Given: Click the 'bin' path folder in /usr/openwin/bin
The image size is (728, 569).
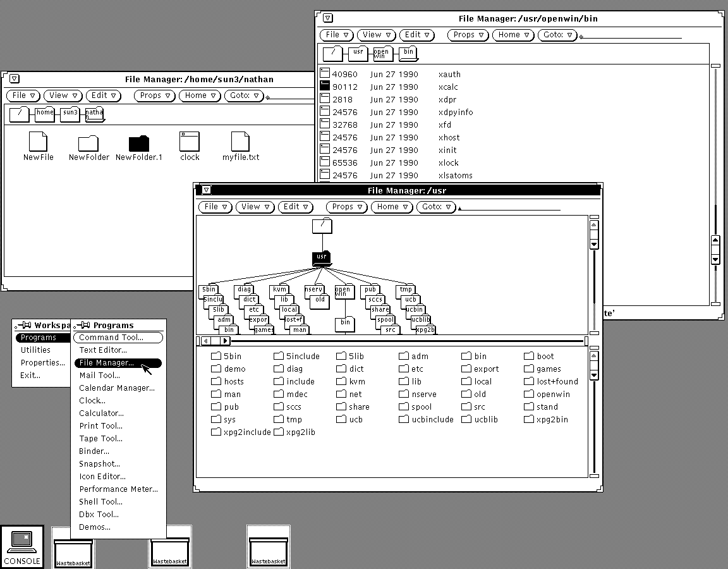Looking at the screenshot, I should [408, 53].
